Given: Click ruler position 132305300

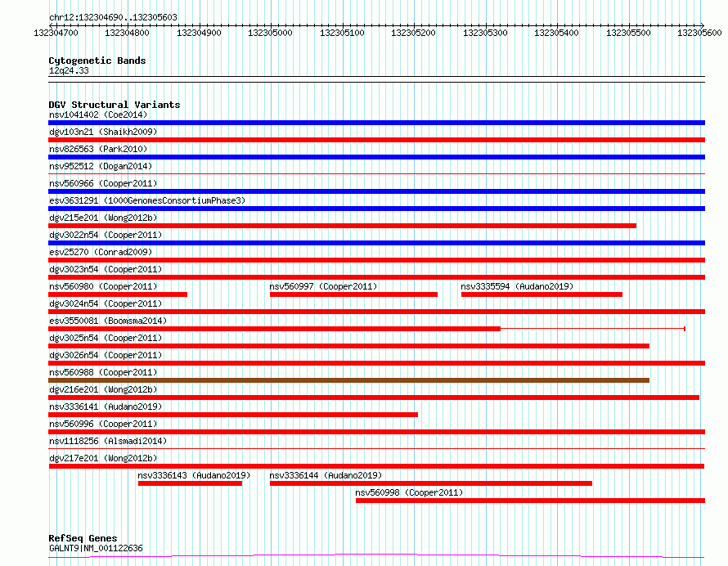Looking at the screenshot, I should (485, 33).
